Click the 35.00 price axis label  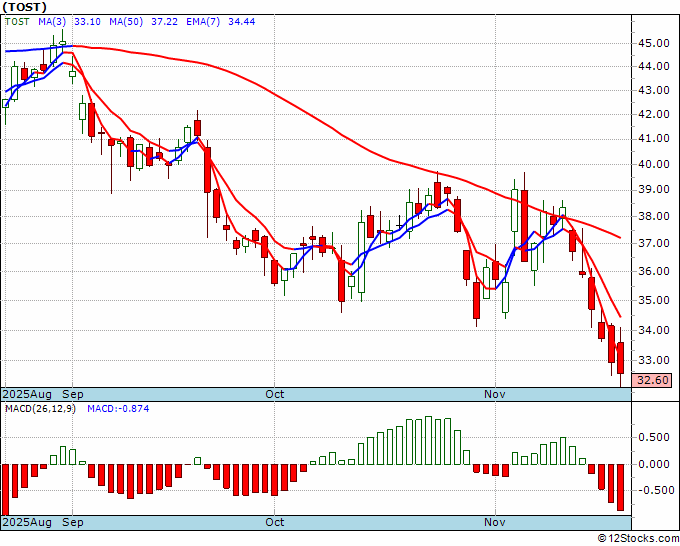click(x=654, y=301)
